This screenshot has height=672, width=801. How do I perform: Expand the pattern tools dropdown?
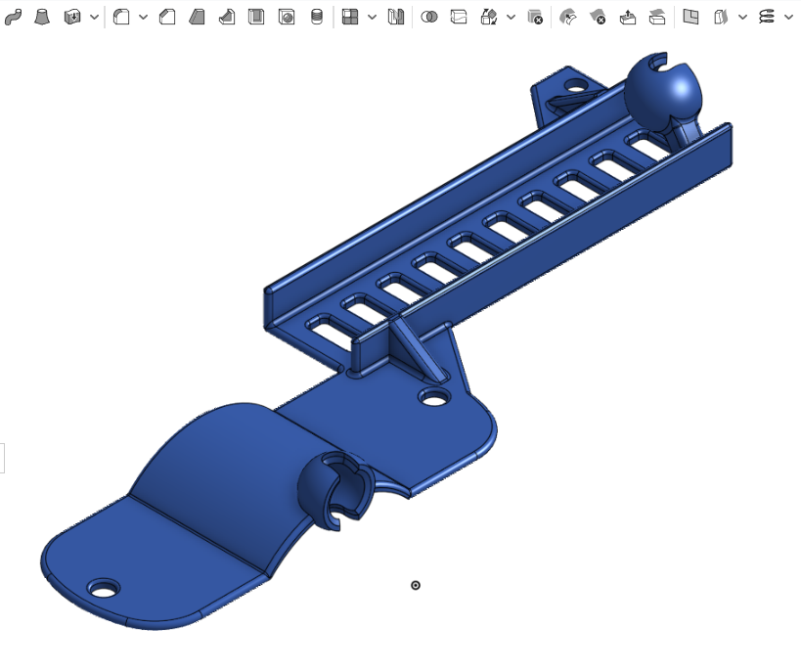(x=372, y=18)
